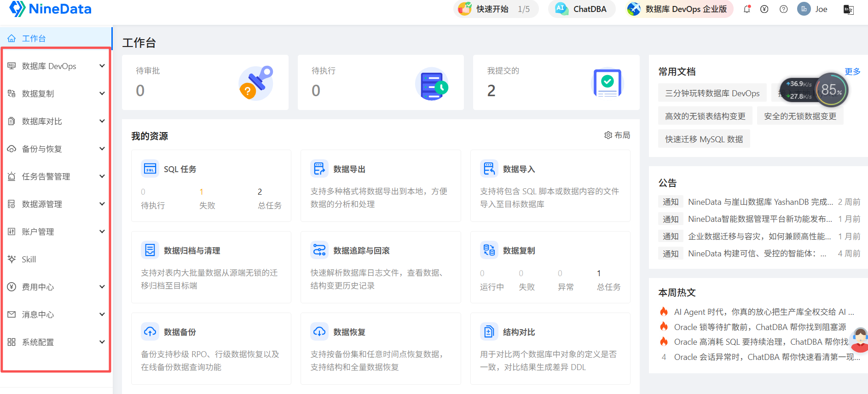The image size is (868, 394).
Task: Click the 备份与恢复 cloud sidebar icon
Action: pyautogui.click(x=12, y=149)
